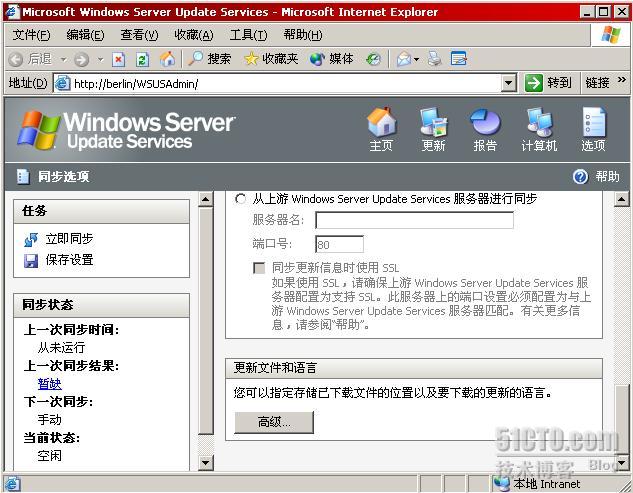Click the 同步选项 page header icon
The height and width of the screenshot is (493, 633).
tap(23, 176)
